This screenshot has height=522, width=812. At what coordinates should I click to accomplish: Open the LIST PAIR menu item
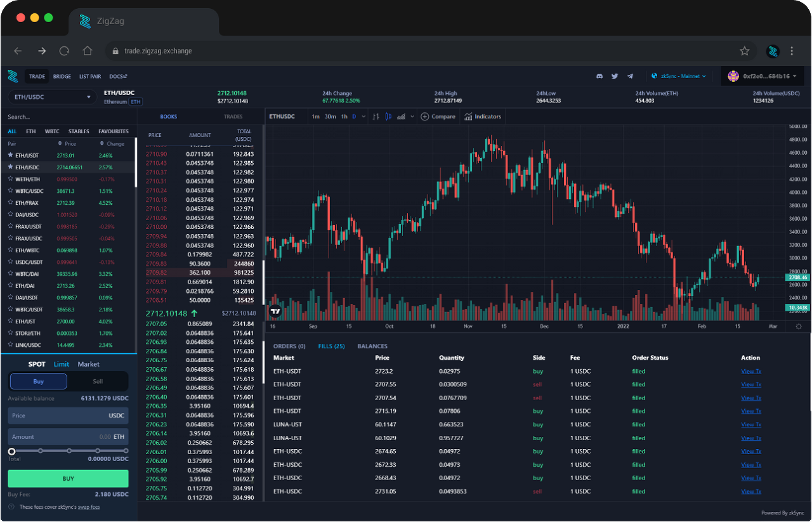(x=90, y=76)
